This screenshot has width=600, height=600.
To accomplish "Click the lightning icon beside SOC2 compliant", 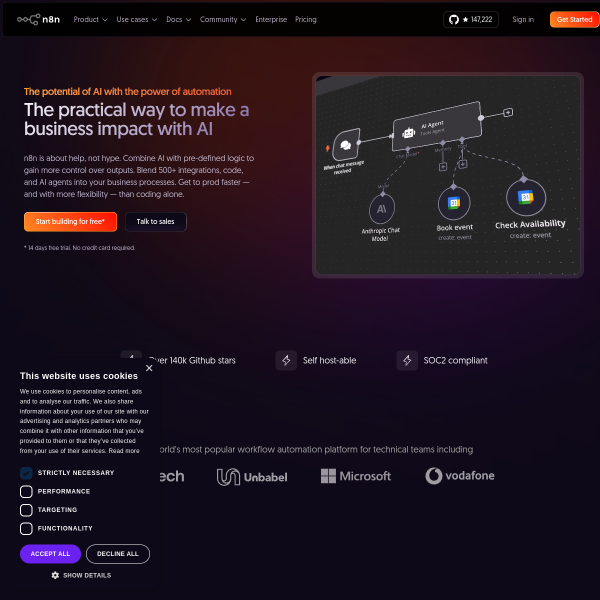I will tap(407, 360).
